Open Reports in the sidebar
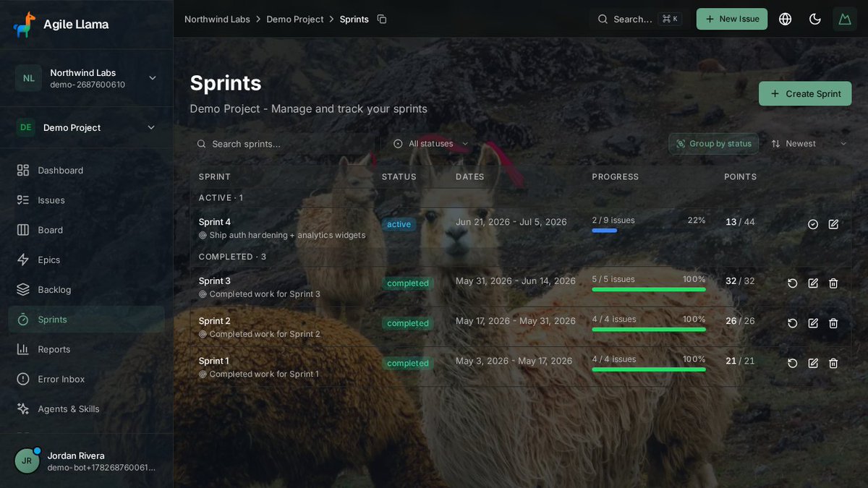868x488 pixels. (x=86, y=349)
